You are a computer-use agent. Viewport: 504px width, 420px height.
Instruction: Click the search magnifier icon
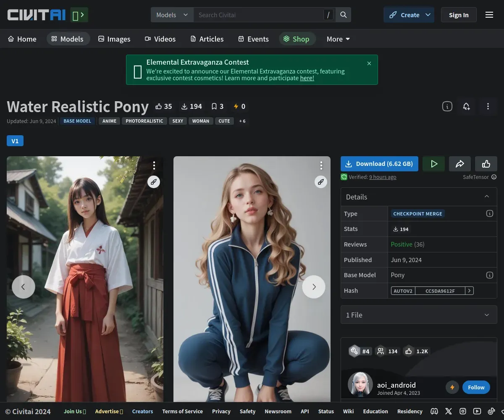[x=344, y=15]
